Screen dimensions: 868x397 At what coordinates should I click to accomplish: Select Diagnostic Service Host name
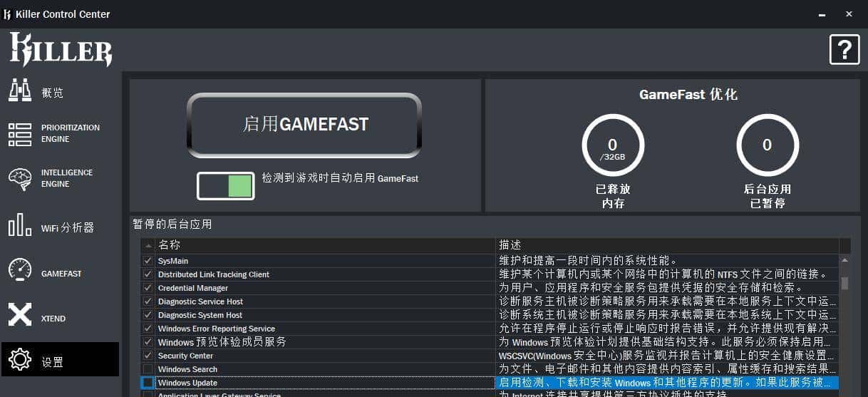(x=201, y=302)
